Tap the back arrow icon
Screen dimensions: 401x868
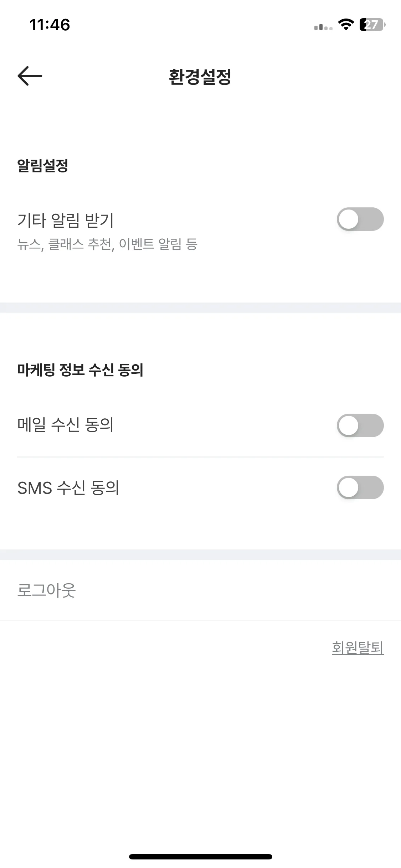tap(30, 76)
